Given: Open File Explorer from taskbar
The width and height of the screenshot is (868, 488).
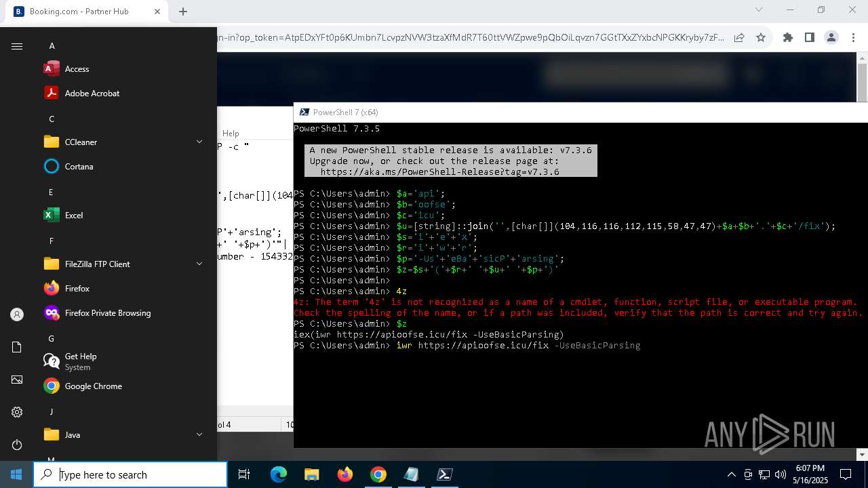Looking at the screenshot, I should point(312,474).
